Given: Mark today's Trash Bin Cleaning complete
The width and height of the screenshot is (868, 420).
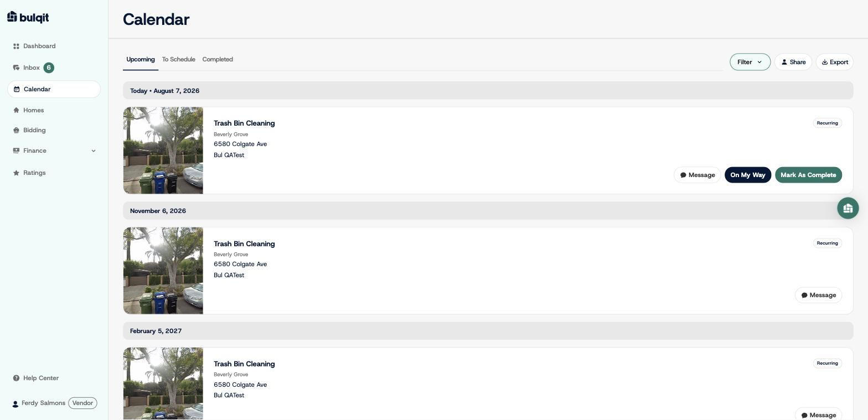Looking at the screenshot, I should [808, 175].
